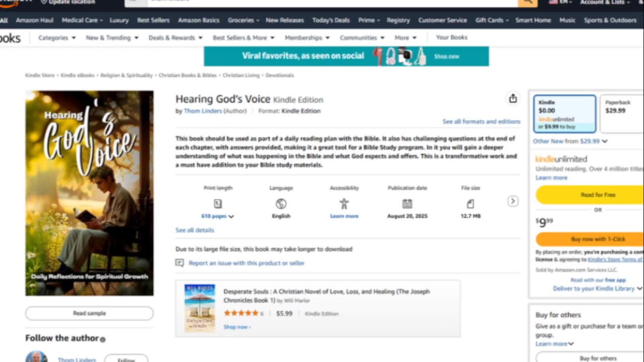Open See all details link
Image resolution: width=644 pixels, height=362 pixels.
pos(195,230)
